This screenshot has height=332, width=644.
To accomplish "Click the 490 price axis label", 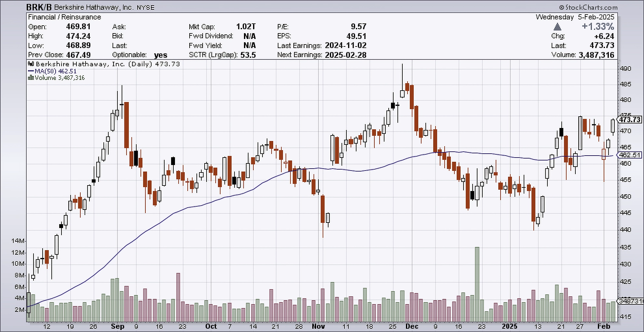I will (x=625, y=69).
